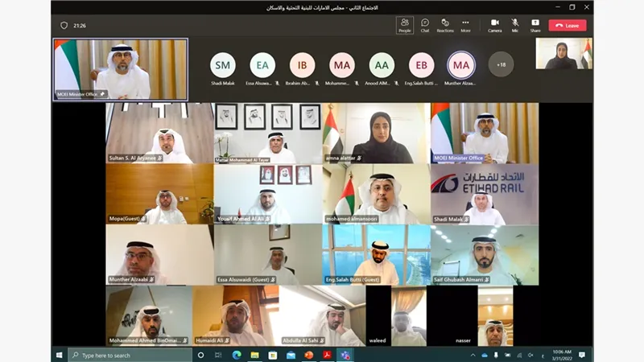Open Microsoft Edge from the taskbar

(237, 355)
